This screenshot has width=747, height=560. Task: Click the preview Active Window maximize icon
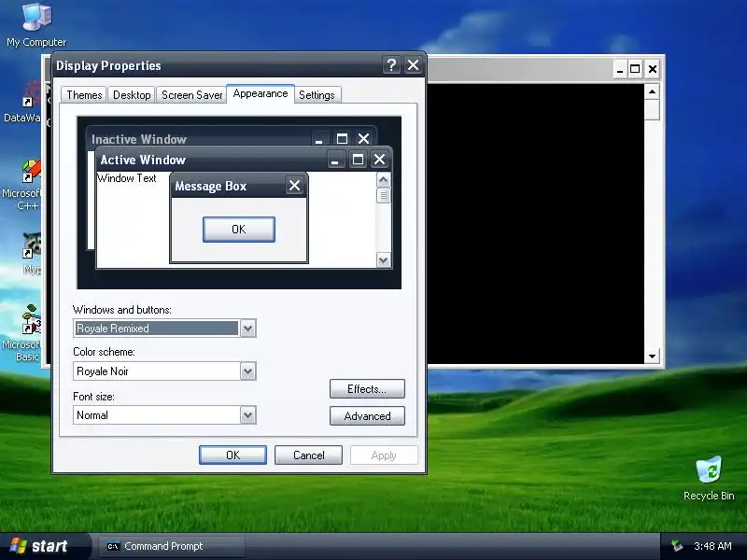[x=358, y=160]
